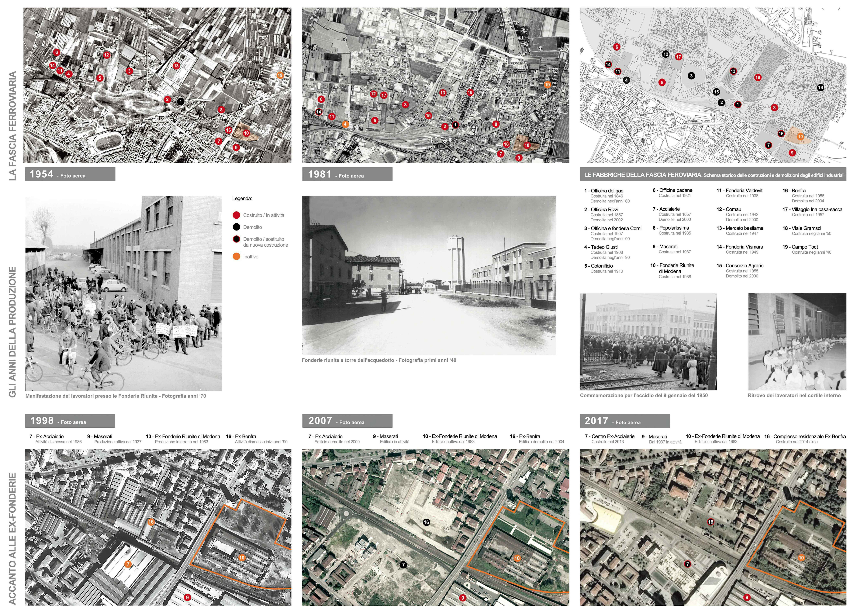Click black marker 19 on the schema map

(x=820, y=88)
